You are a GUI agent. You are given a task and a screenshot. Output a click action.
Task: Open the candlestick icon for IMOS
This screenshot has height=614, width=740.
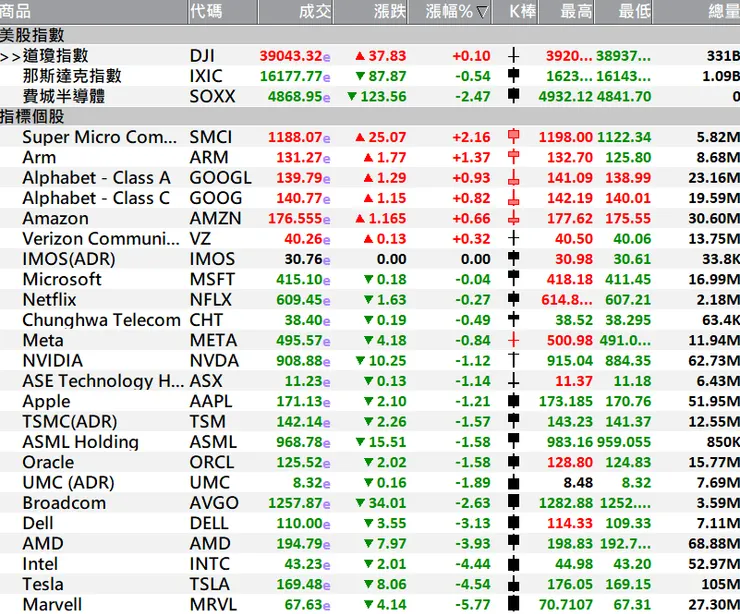[513, 259]
